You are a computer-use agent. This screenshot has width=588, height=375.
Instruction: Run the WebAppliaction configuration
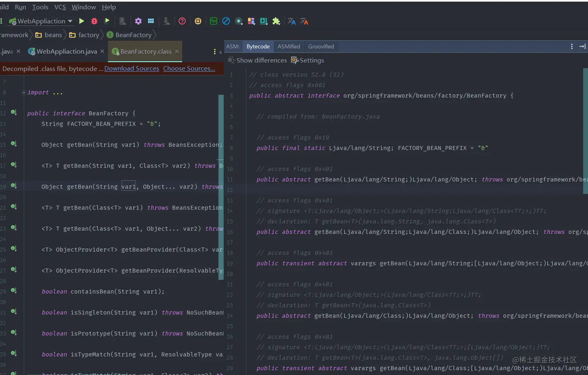point(82,21)
